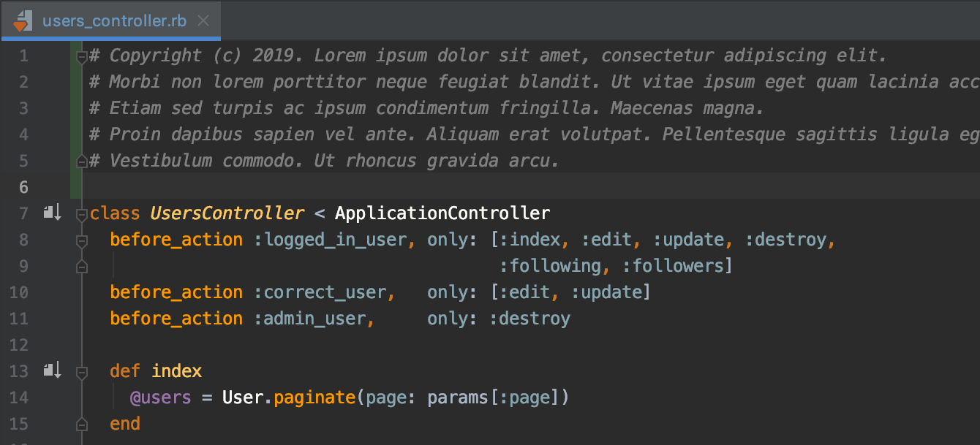Place cursor on the UsersController class name
The height and width of the screenshot is (445, 980).
(x=227, y=213)
